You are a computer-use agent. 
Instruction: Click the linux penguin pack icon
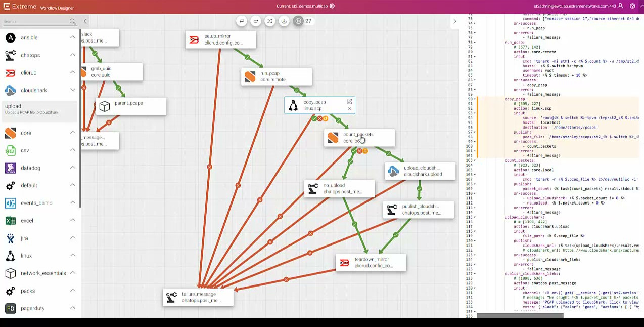coord(10,256)
